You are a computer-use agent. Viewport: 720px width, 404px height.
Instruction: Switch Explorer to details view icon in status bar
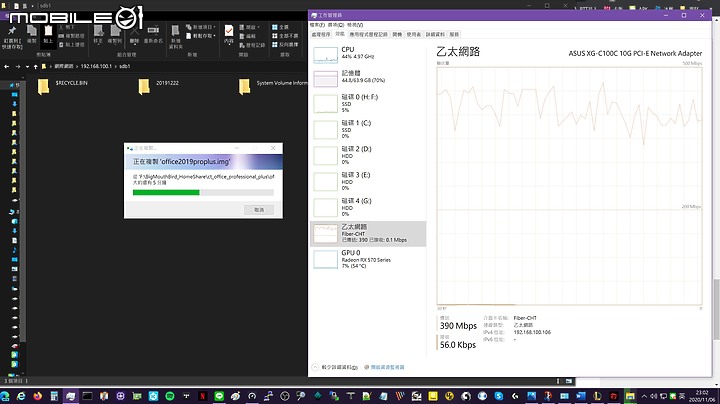tap(558, 381)
